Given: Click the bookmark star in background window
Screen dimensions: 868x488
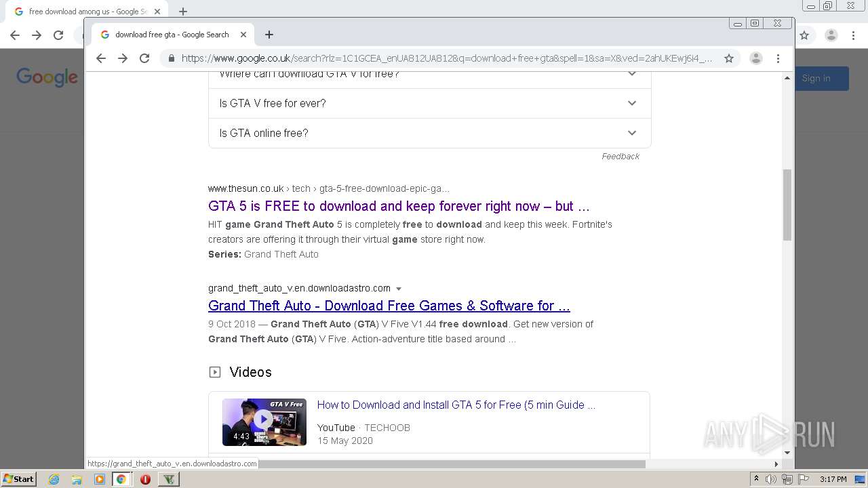Looking at the screenshot, I should (x=804, y=35).
